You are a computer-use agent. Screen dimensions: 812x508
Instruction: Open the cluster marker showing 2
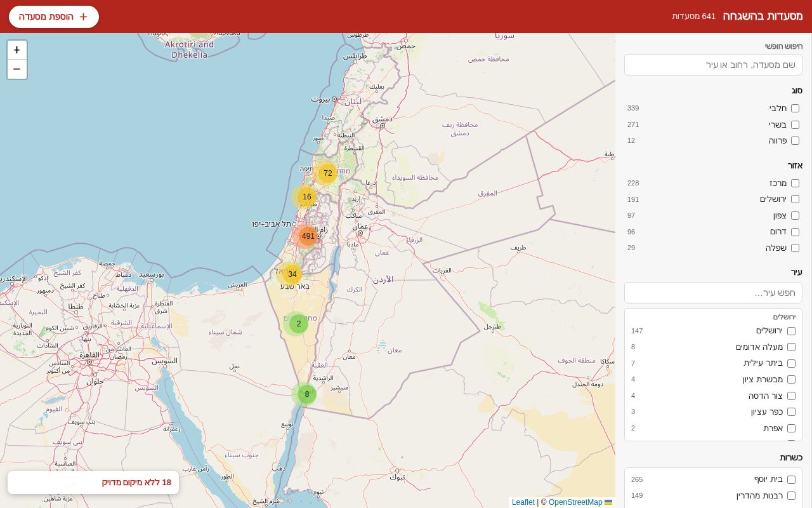(x=299, y=324)
